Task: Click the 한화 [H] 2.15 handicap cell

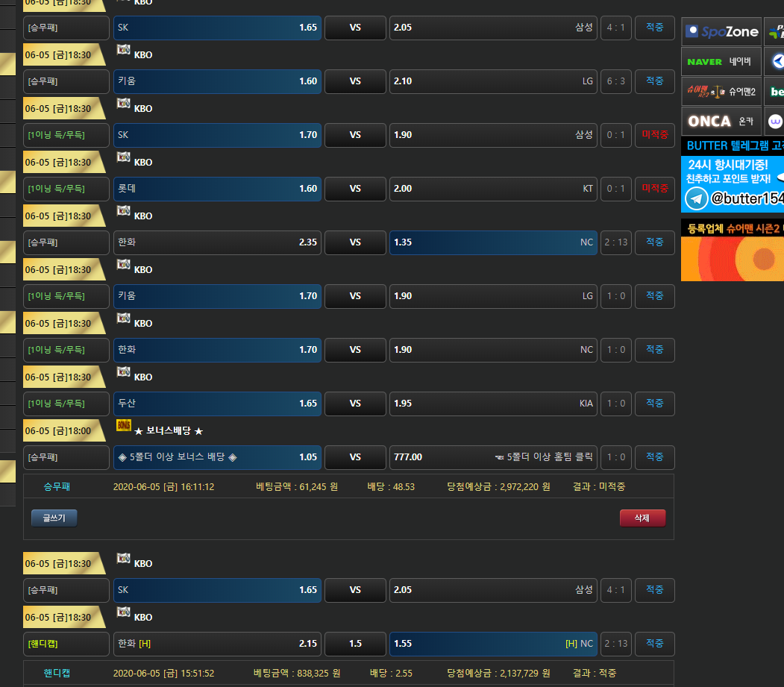Action: (217, 644)
